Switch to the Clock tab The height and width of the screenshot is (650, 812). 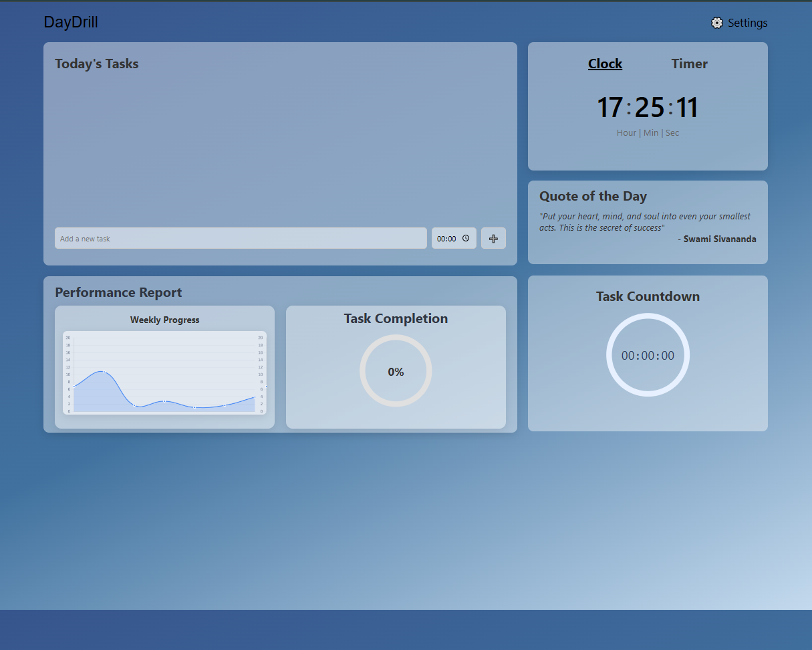(605, 64)
